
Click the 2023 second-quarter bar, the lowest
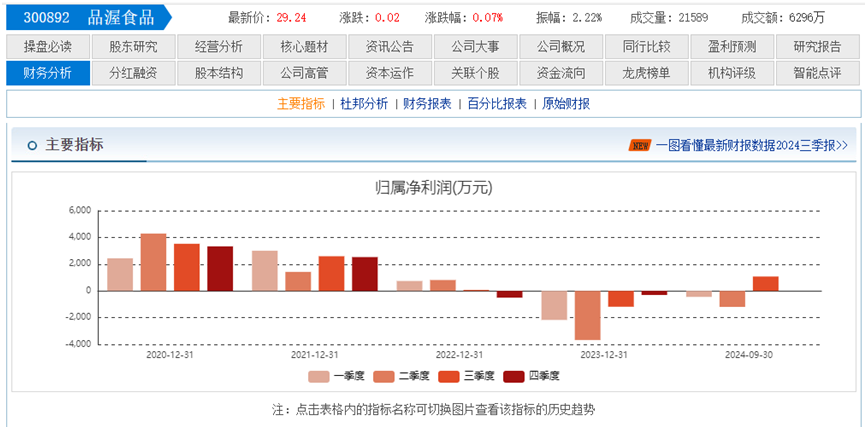coord(587,315)
